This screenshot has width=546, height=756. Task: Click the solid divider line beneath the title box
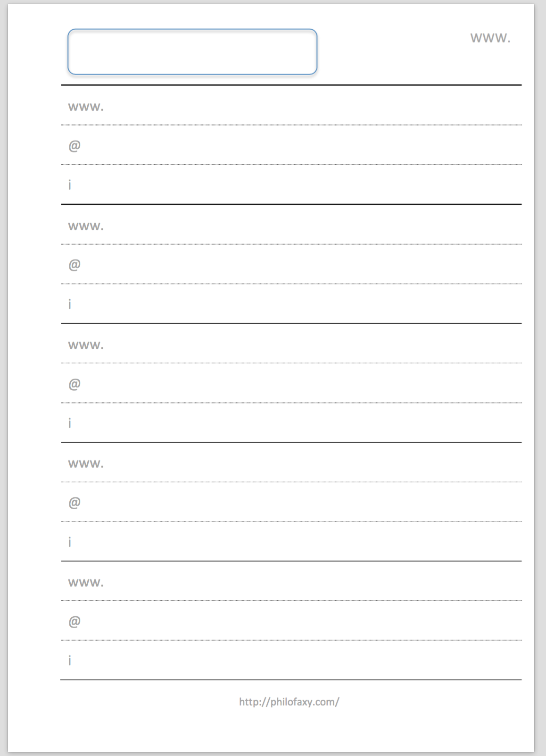291,85
